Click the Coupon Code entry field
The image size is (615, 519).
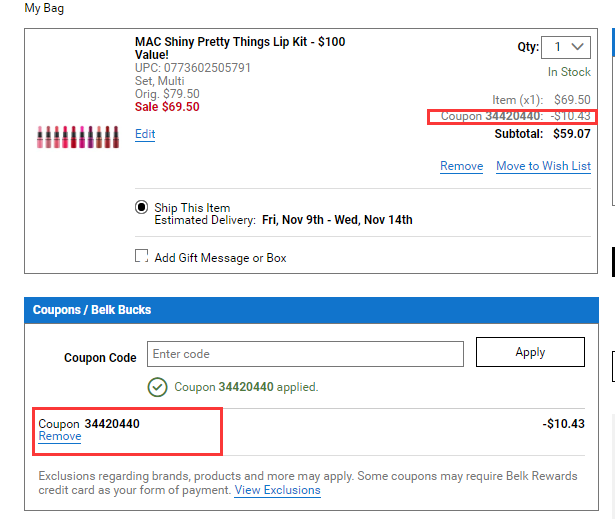pos(305,354)
